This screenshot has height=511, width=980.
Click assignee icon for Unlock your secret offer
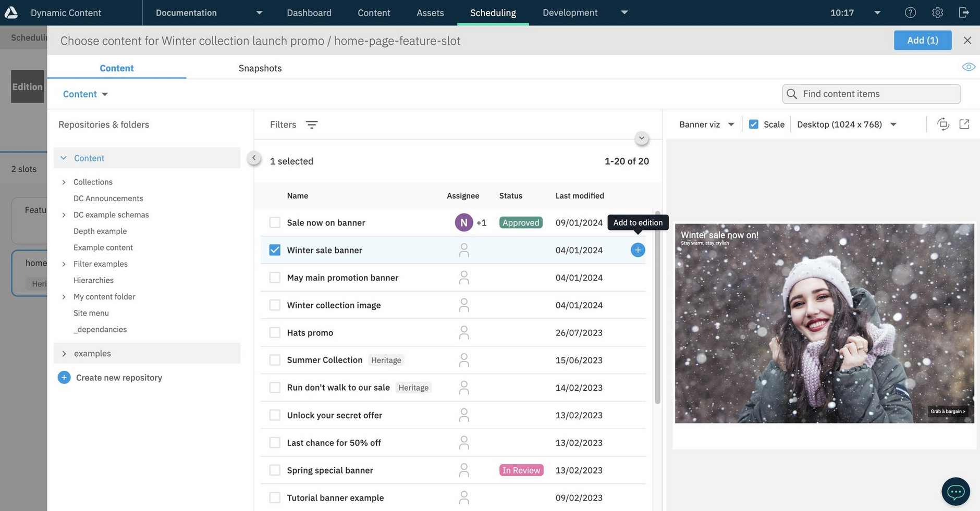[464, 415]
